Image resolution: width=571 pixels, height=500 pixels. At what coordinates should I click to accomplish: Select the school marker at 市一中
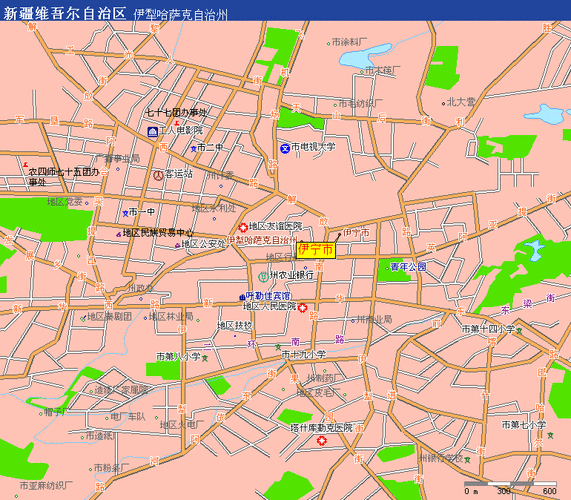(125, 213)
